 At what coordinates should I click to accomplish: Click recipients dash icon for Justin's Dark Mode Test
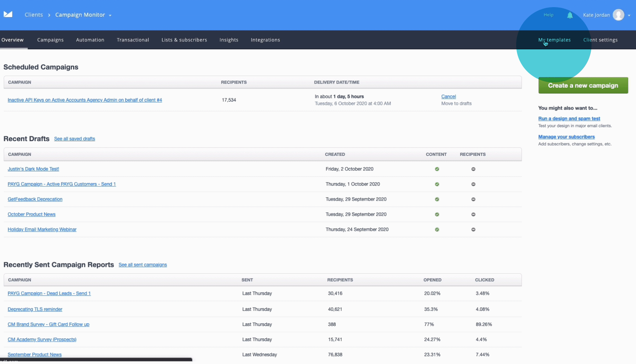pos(473,169)
